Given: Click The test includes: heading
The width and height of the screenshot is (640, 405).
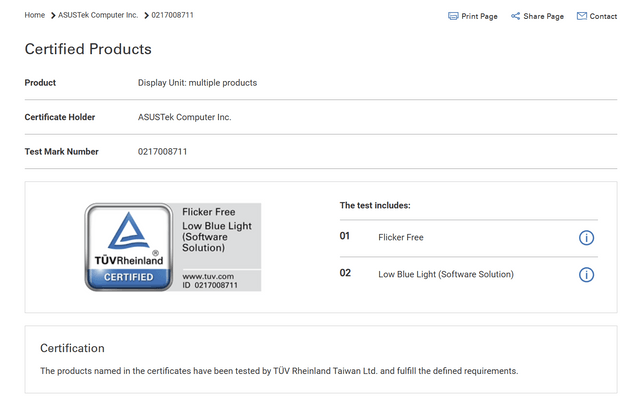Looking at the screenshot, I should tap(375, 205).
